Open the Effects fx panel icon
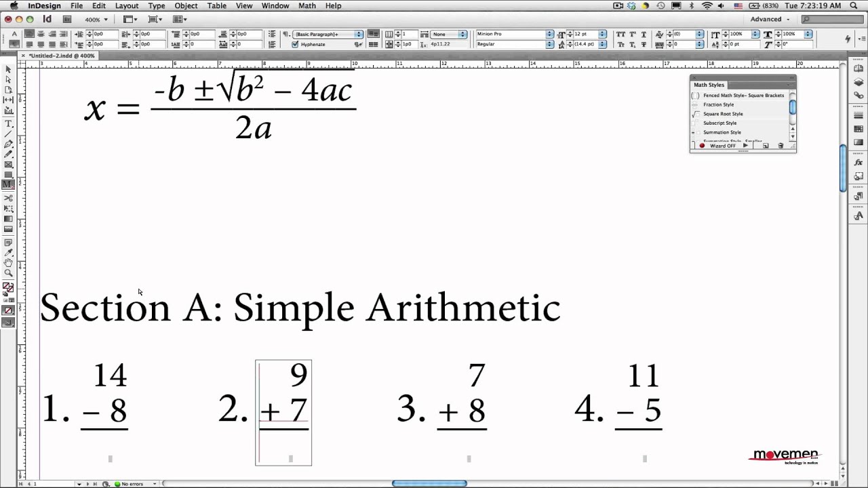868x488 pixels. click(859, 163)
